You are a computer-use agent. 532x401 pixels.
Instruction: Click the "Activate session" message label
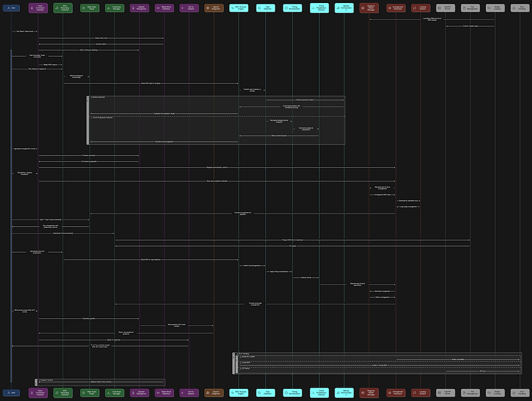click(x=101, y=44)
